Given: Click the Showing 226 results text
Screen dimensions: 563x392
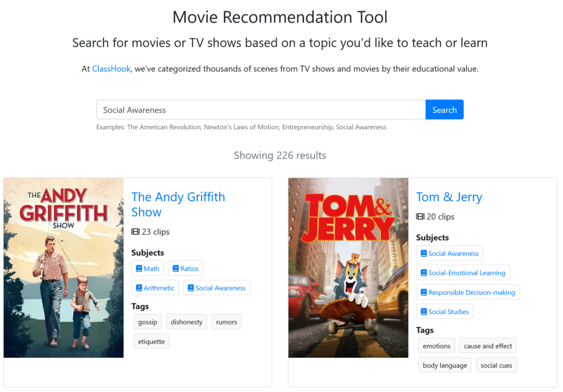Looking at the screenshot, I should pyautogui.click(x=280, y=155).
